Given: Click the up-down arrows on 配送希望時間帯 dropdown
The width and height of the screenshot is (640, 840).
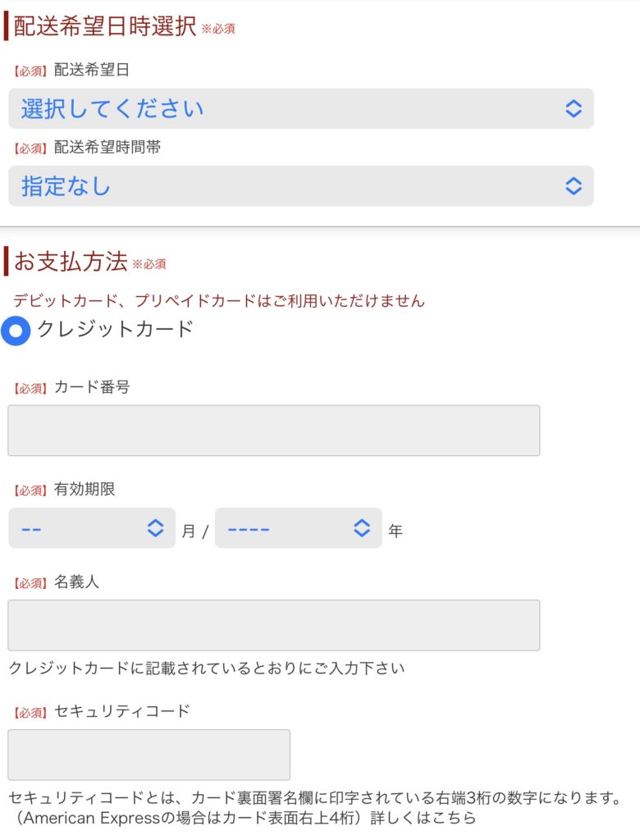Looking at the screenshot, I should [x=574, y=186].
